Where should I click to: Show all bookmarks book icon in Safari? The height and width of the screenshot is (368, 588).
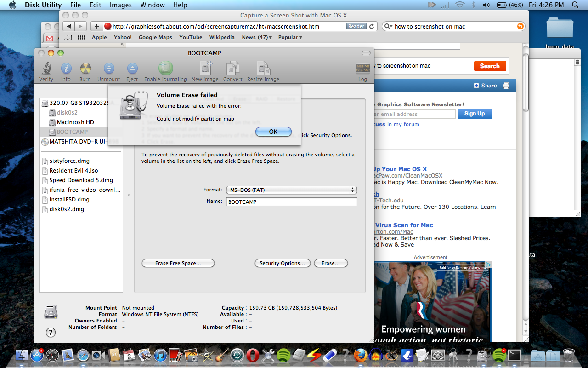[68, 37]
